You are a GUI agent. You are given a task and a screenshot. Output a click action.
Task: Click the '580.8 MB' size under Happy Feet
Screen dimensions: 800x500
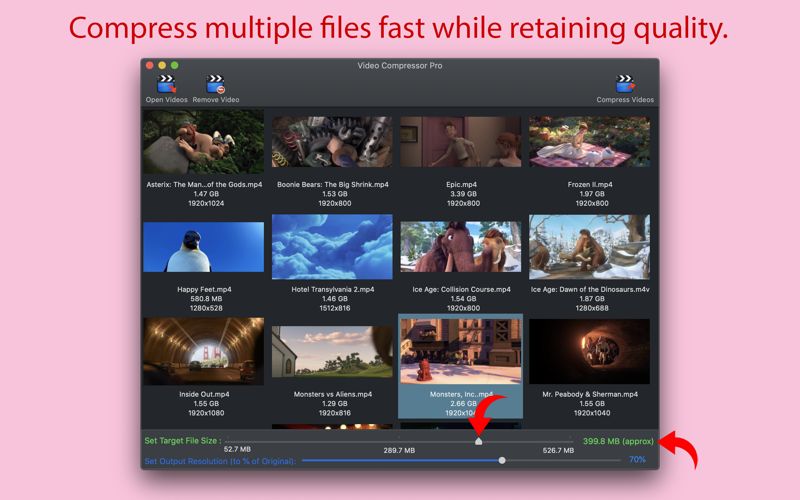(x=206, y=299)
